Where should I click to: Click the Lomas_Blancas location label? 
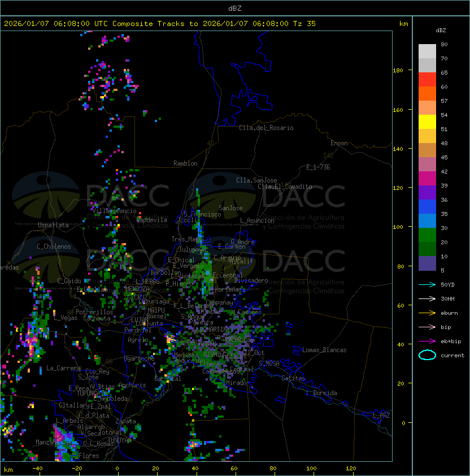click(x=324, y=350)
